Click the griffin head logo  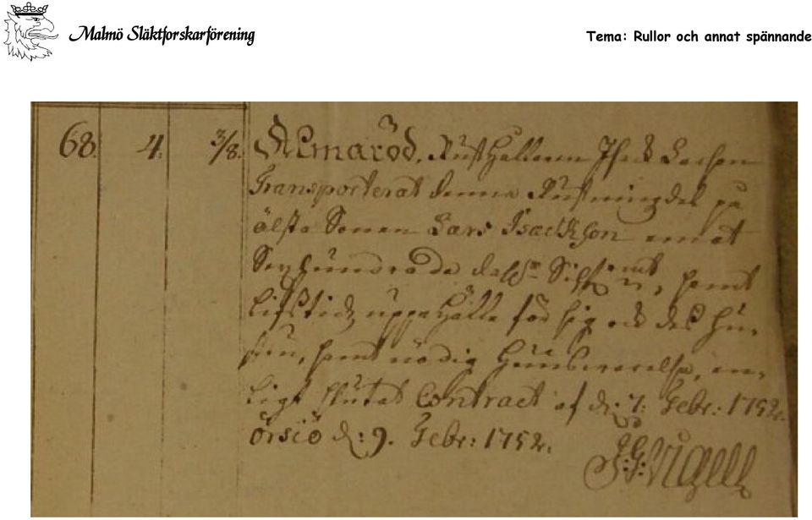[x=30, y=31]
